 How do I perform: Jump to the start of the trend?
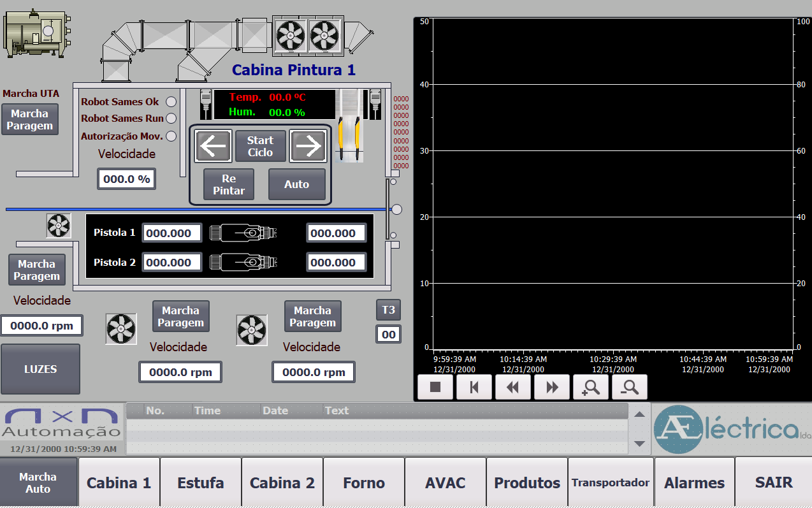pos(474,387)
